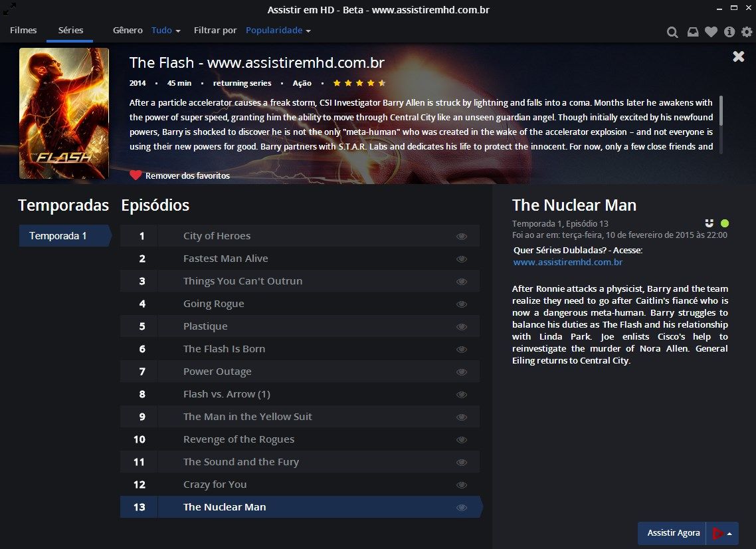This screenshot has width=756, height=549.
Task: Open the inbox tray icon in toolbar
Action: (693, 32)
